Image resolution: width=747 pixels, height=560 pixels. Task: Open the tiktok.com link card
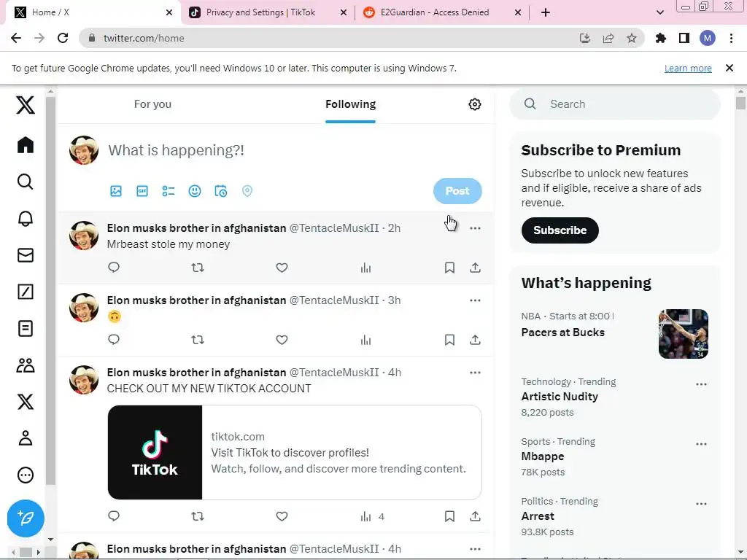tap(295, 452)
